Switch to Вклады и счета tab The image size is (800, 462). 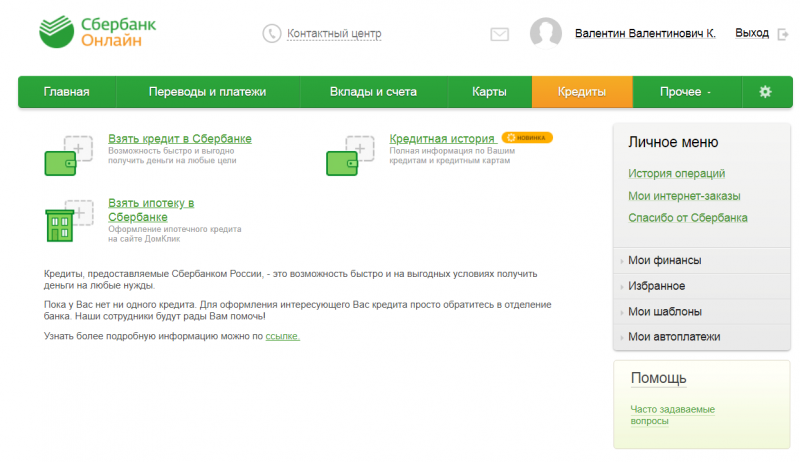pyautogui.click(x=373, y=92)
